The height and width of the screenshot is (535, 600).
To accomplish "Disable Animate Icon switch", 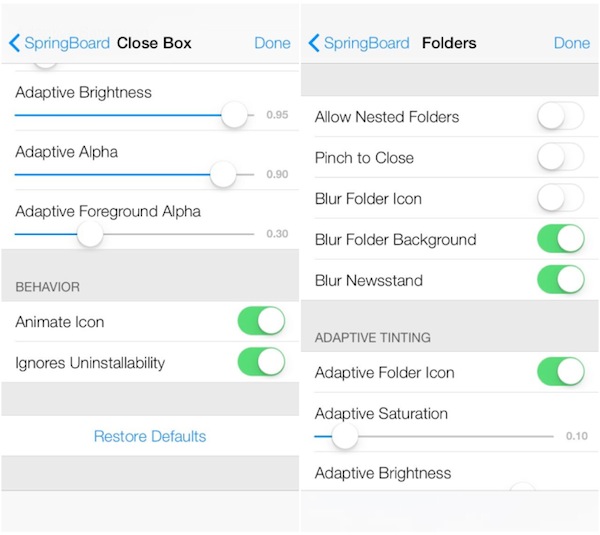I will [x=261, y=322].
